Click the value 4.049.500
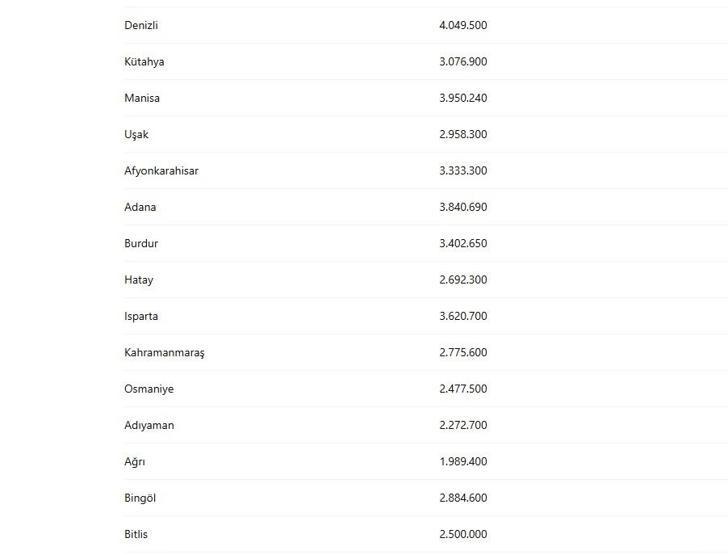728x555 pixels. (463, 25)
